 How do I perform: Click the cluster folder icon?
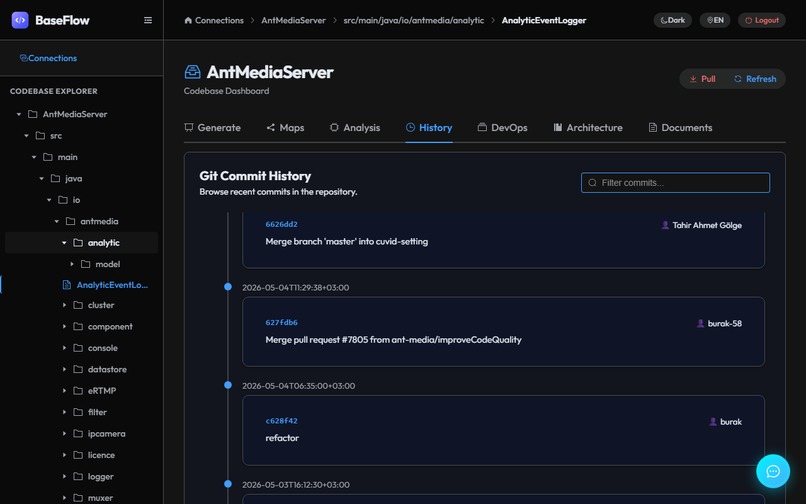(78, 305)
